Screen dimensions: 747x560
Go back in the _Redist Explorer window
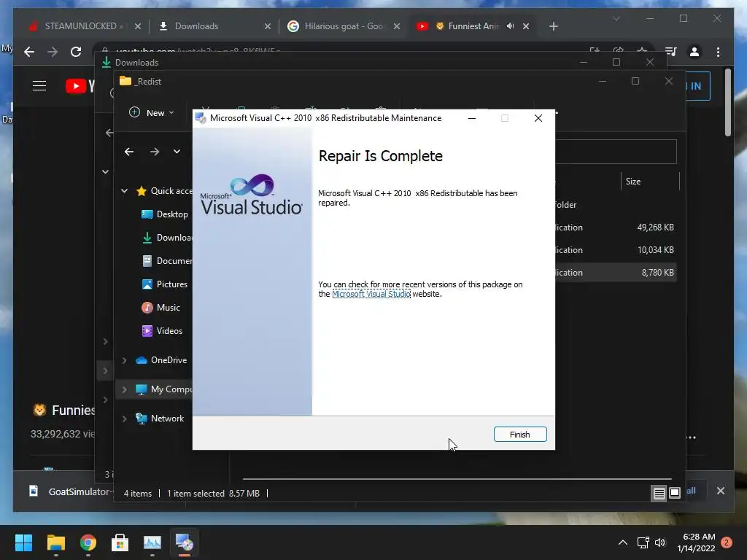click(129, 152)
